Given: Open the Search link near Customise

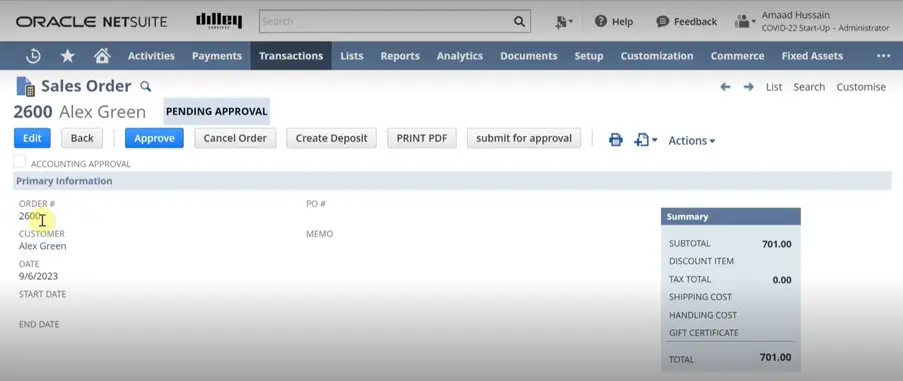Looking at the screenshot, I should tap(809, 87).
